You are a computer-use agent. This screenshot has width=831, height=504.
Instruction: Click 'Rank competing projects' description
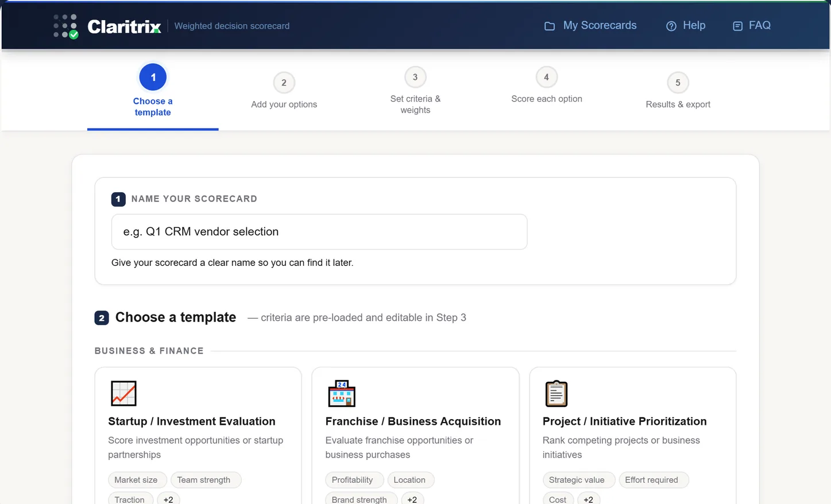621,447
